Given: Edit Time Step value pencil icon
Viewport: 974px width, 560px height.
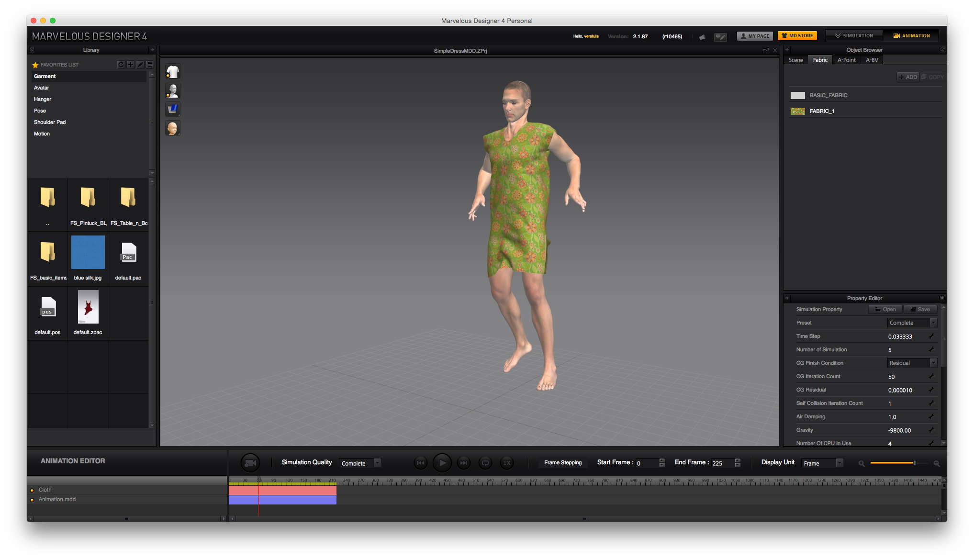Looking at the screenshot, I should pos(931,336).
